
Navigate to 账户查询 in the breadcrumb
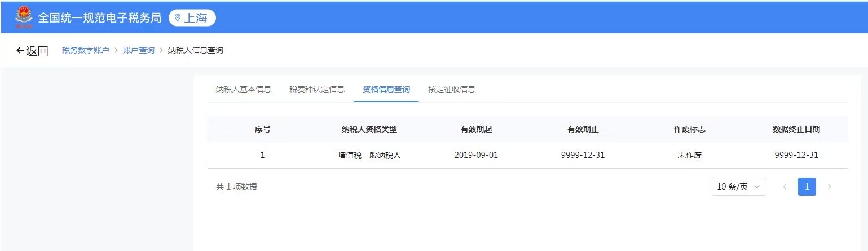(139, 51)
